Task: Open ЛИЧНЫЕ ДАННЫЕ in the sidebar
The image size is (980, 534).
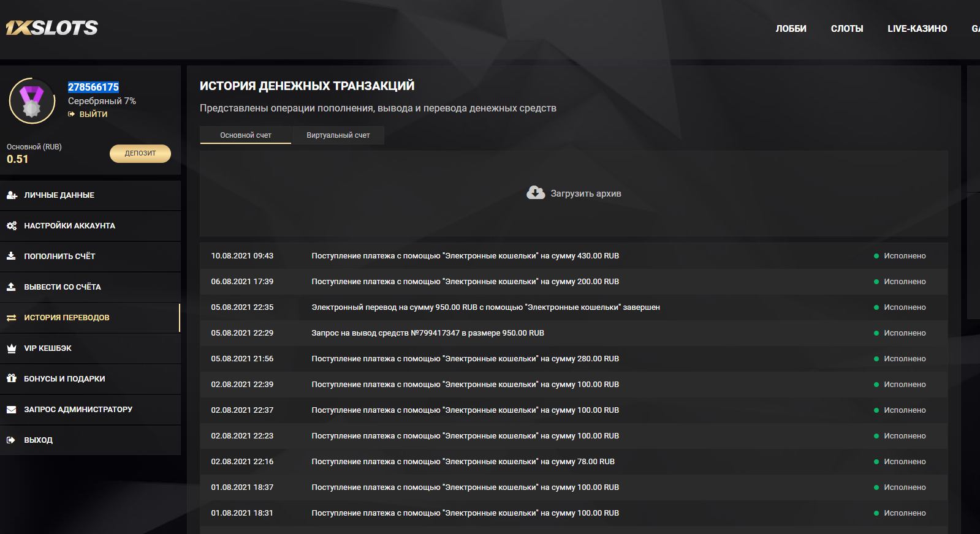Action: tap(90, 195)
